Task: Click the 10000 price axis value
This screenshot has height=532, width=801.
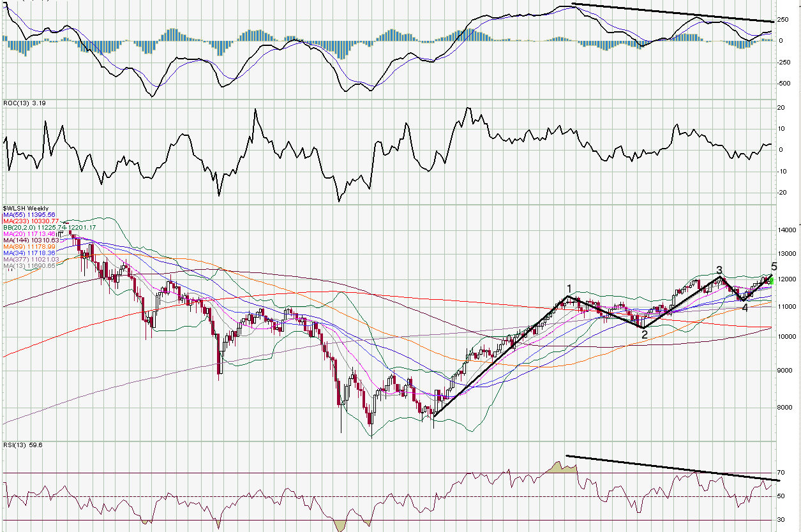Action: (788, 337)
